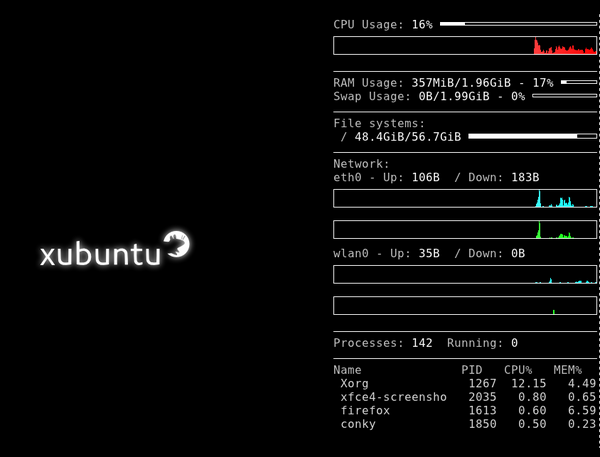The height and width of the screenshot is (457, 600).
Task: Select the firefox process name
Action: [x=365, y=410]
